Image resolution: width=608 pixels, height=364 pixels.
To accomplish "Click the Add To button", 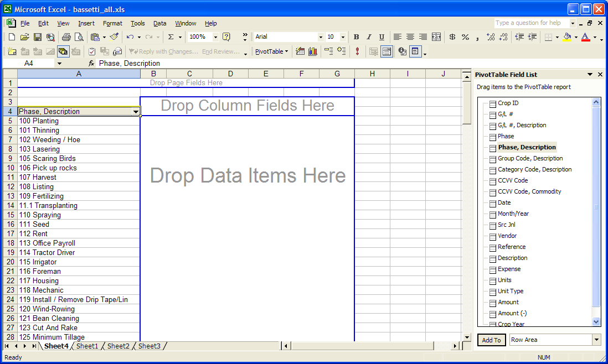I will [x=491, y=340].
